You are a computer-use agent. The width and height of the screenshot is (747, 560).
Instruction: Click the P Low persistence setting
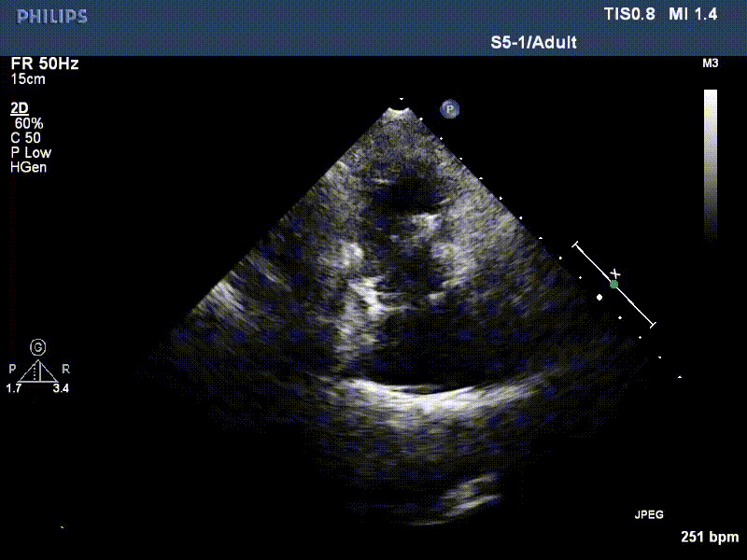31,153
